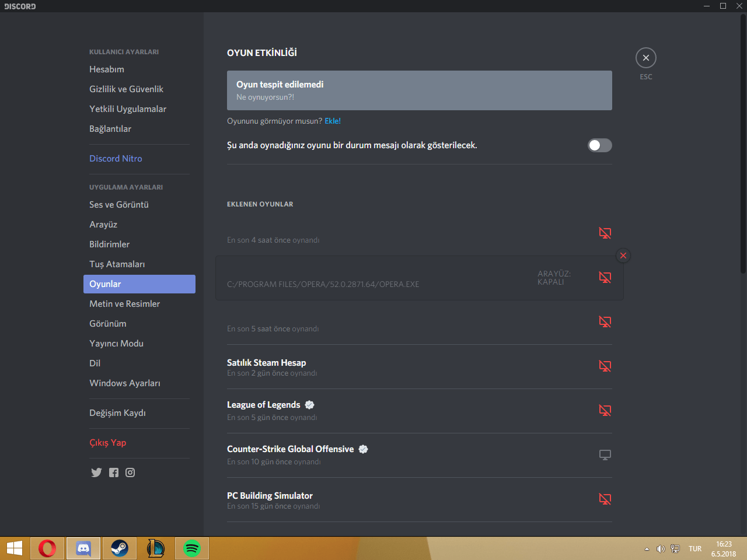Toggle overlay for Satılık Steam Hesap

click(605, 366)
